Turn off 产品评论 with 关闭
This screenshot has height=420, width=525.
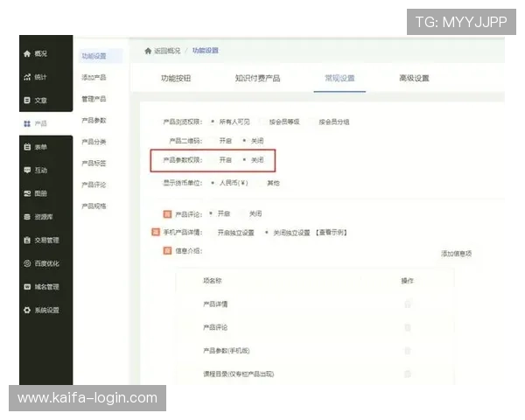click(x=242, y=213)
